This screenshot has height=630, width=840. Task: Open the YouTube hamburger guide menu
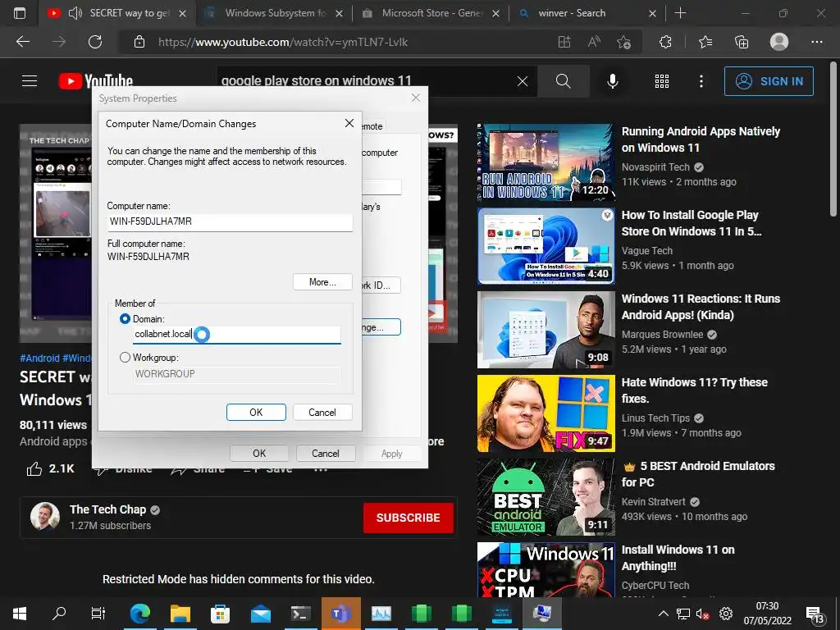click(30, 81)
